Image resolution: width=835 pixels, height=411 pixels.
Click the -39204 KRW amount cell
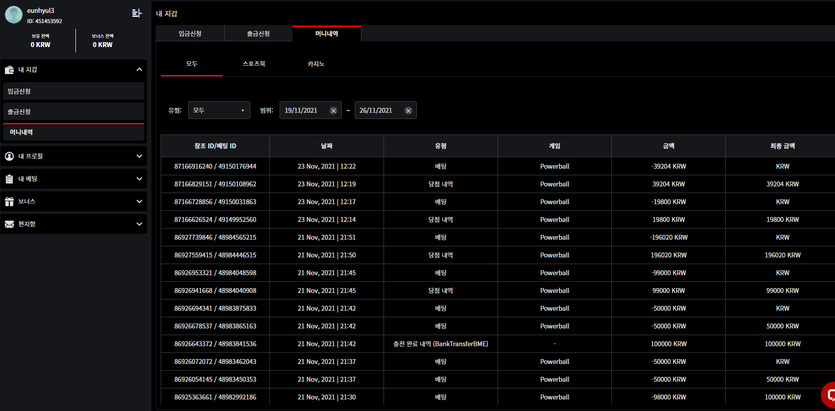[668, 166]
